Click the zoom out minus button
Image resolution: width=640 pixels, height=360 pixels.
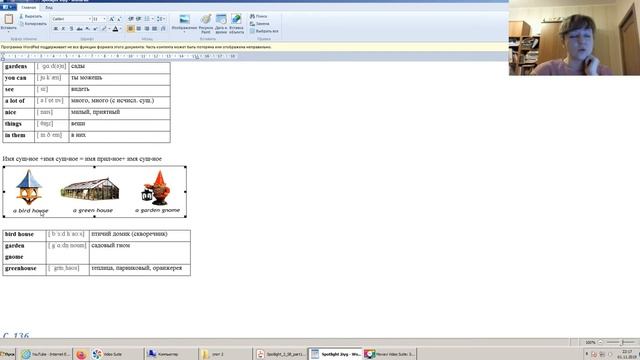[x=600, y=342]
